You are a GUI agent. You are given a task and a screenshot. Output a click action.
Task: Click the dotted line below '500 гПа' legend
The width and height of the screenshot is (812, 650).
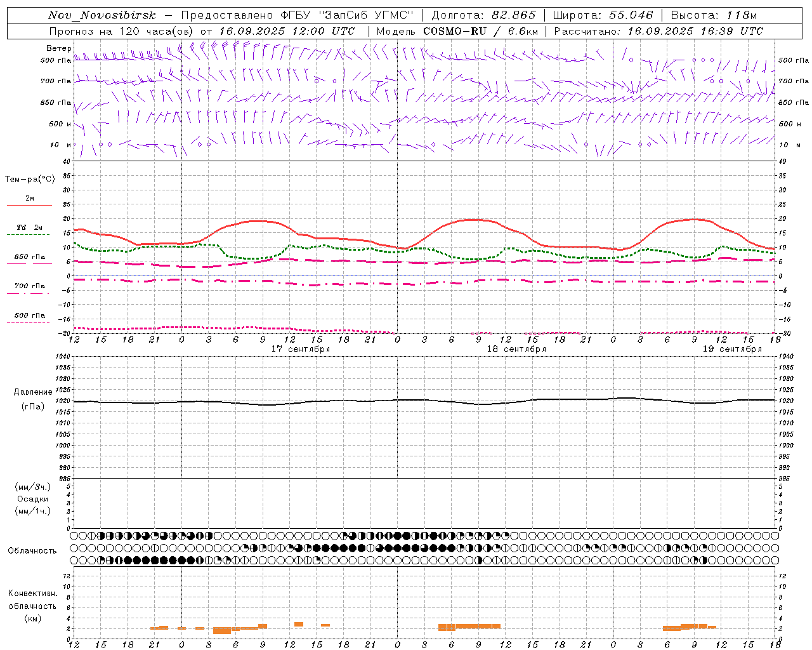(x=29, y=323)
